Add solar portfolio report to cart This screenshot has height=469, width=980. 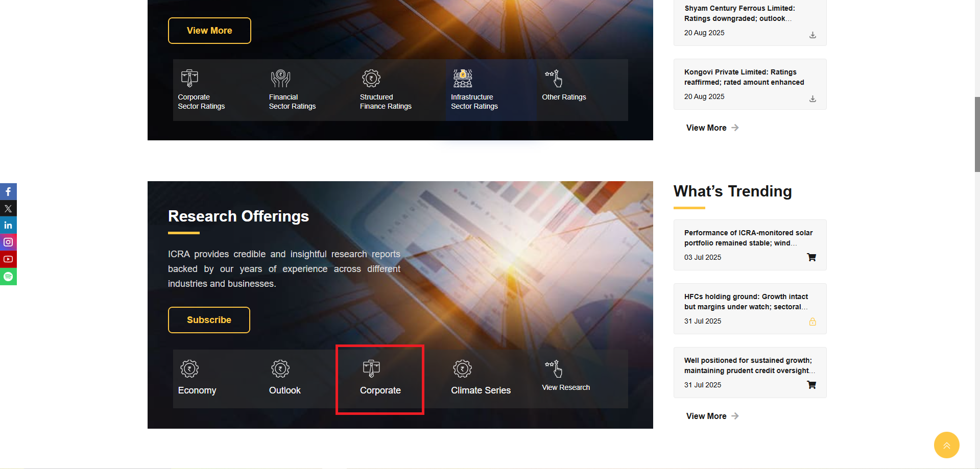[811, 257]
